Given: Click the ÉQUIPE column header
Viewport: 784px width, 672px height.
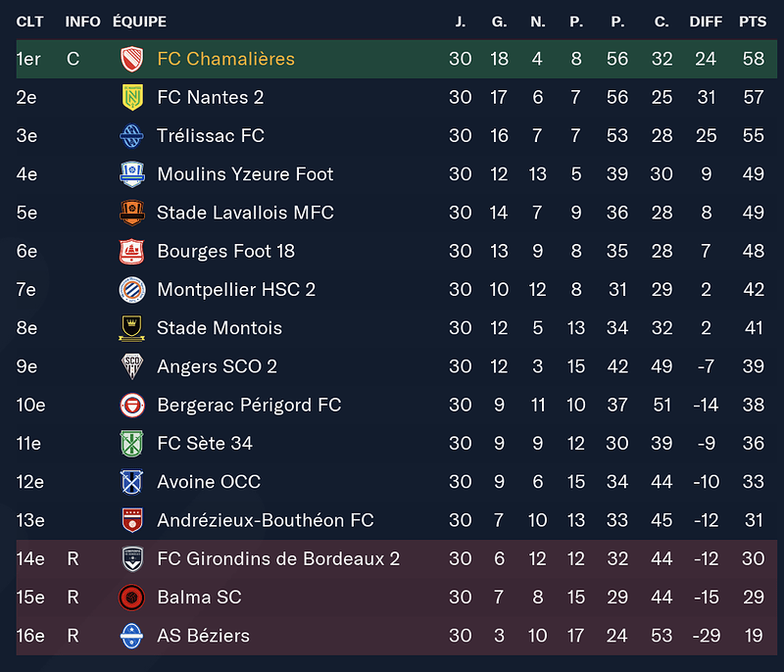Looking at the screenshot, I should [x=139, y=22].
